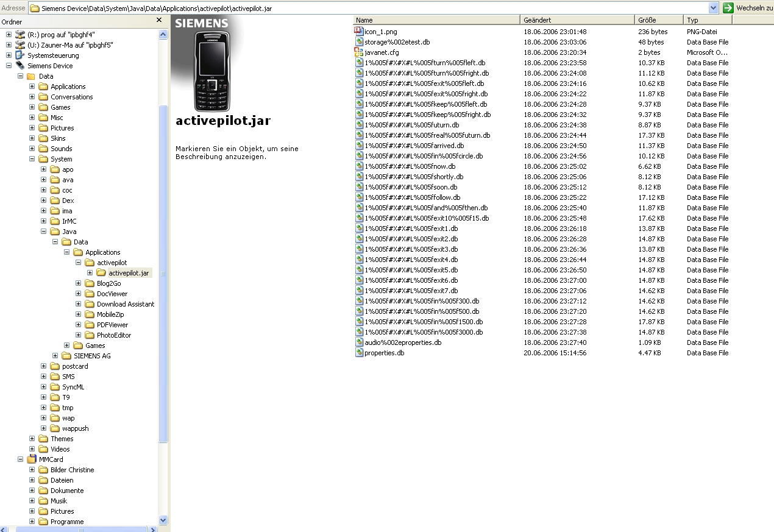Viewport: 774px width, 532px height.
Task: Sort files by the Geändert column header
Action: 577,20
